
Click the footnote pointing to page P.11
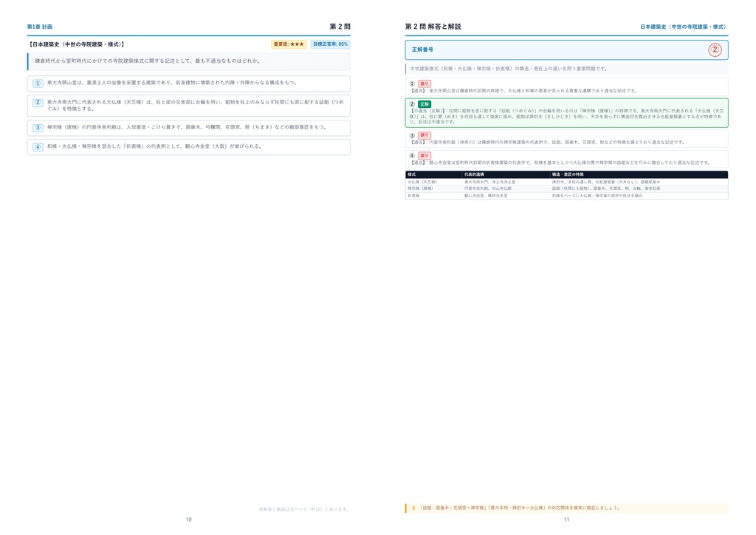coord(303,509)
